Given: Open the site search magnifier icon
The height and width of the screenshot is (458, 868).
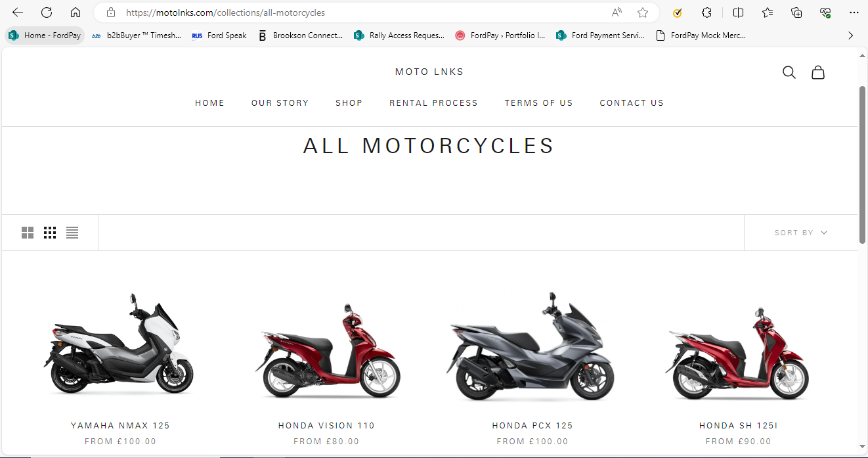Looking at the screenshot, I should (x=789, y=72).
